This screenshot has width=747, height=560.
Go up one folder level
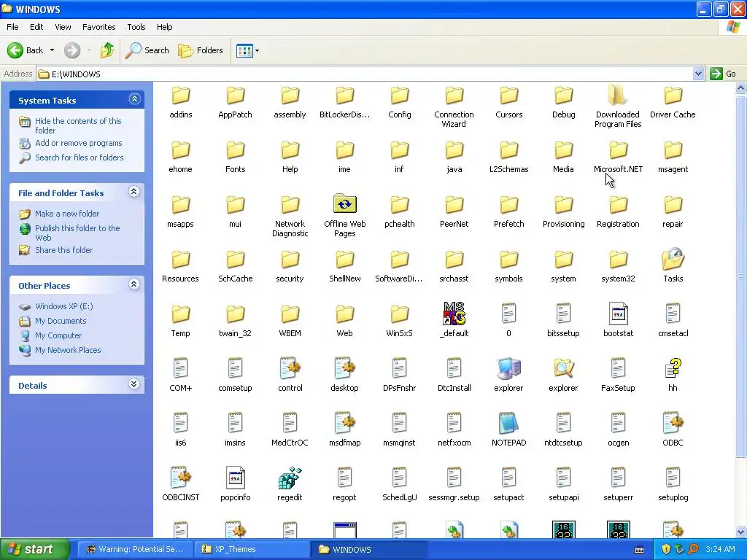click(107, 50)
